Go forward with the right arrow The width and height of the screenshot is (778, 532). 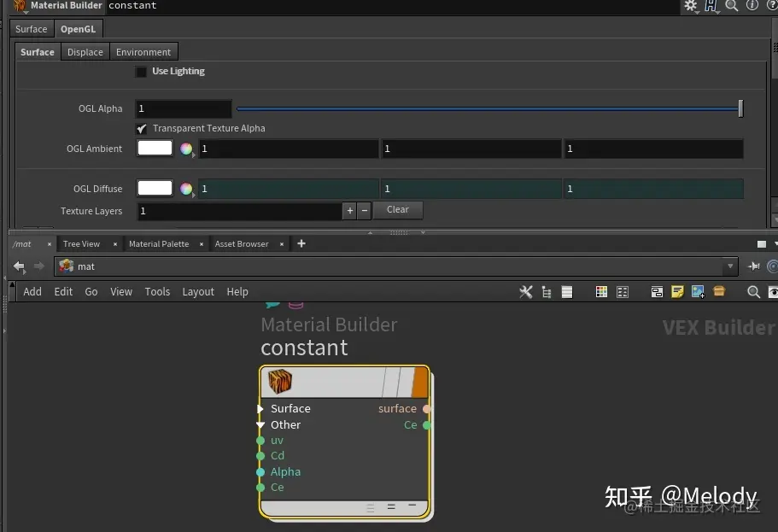pyautogui.click(x=38, y=266)
